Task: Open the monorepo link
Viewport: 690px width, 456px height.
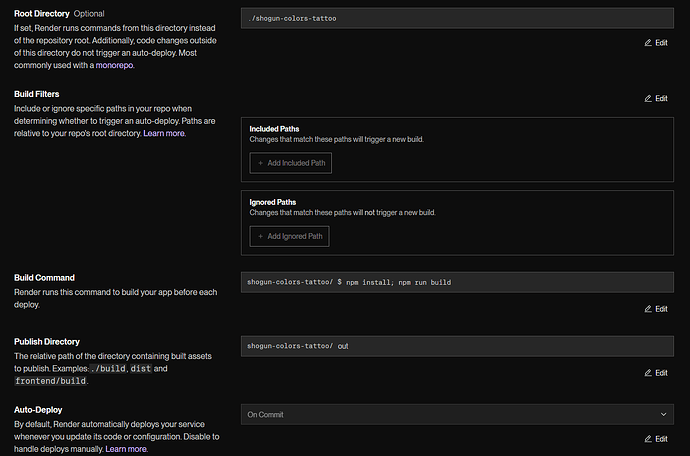Action: coord(114,65)
